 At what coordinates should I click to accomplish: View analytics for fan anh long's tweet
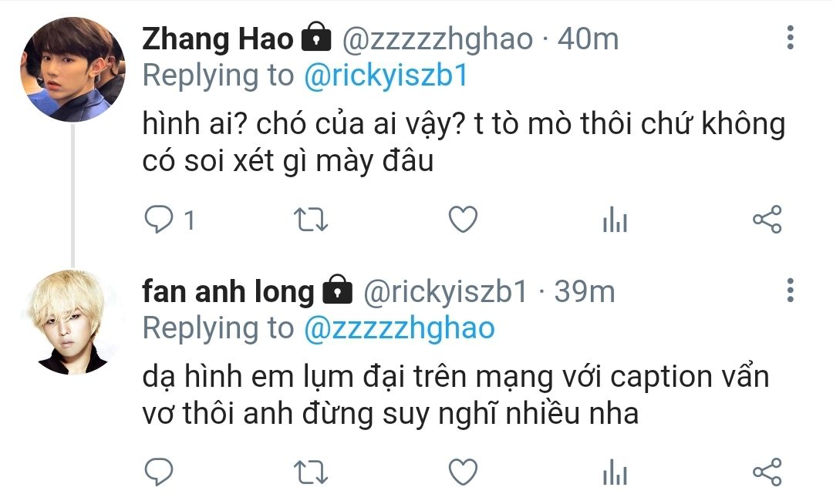pyautogui.click(x=615, y=472)
